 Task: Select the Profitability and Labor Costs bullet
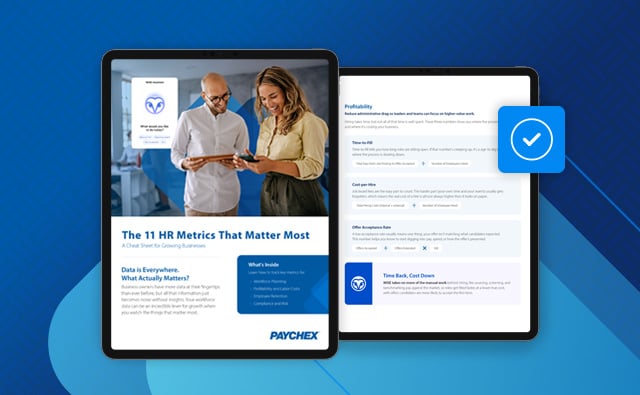[x=276, y=289]
